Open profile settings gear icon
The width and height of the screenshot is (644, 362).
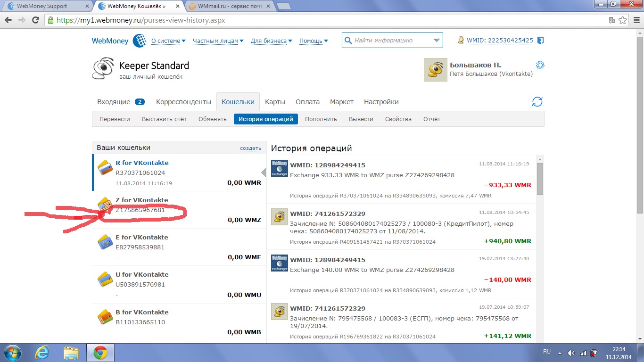[540, 65]
